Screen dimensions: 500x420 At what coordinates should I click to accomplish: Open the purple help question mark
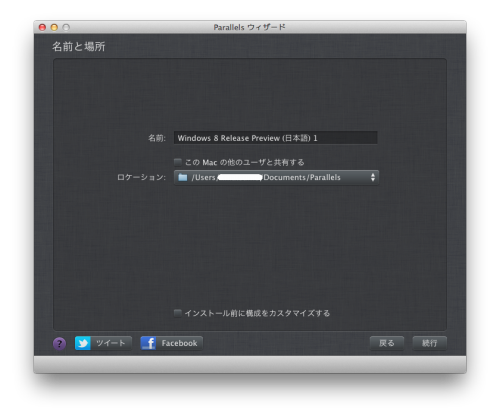pyautogui.click(x=60, y=344)
